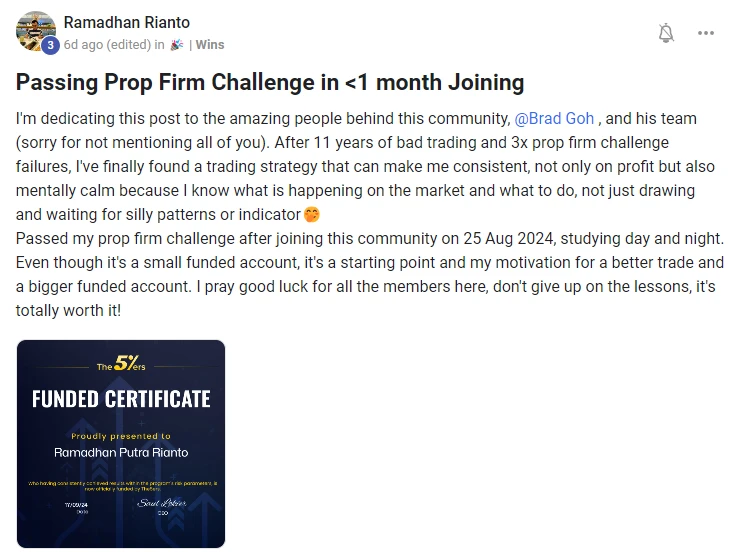Screen dimensions: 749x552
Task: Click the date on the certificate
Action: coord(76,505)
